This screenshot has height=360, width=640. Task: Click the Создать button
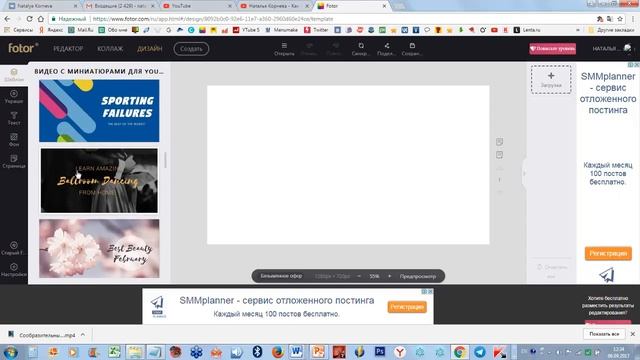191,49
